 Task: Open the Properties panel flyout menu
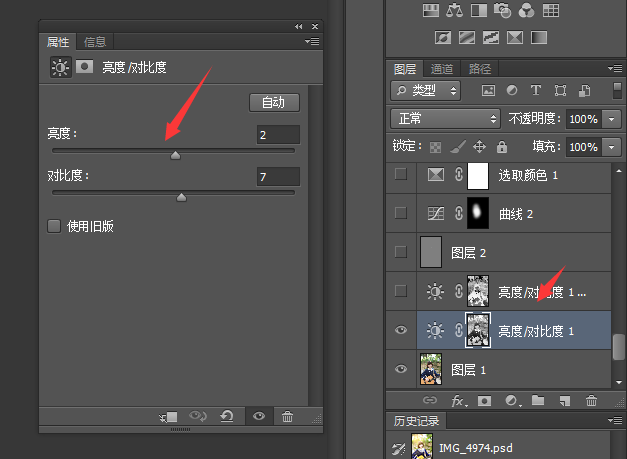[x=312, y=41]
